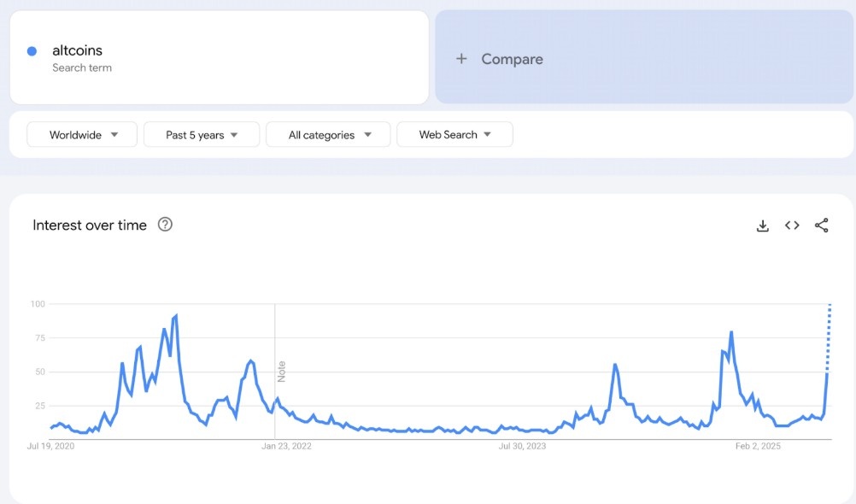This screenshot has height=504, width=856.
Task: Edit the altcoins search term
Action: click(77, 50)
